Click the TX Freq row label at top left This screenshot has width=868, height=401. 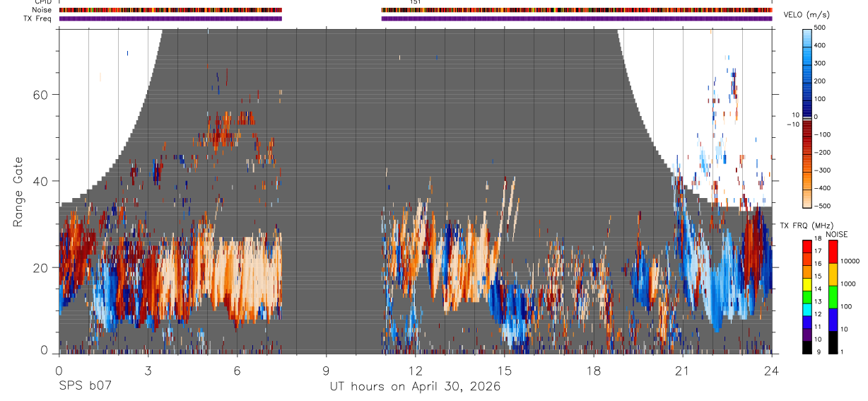38,18
